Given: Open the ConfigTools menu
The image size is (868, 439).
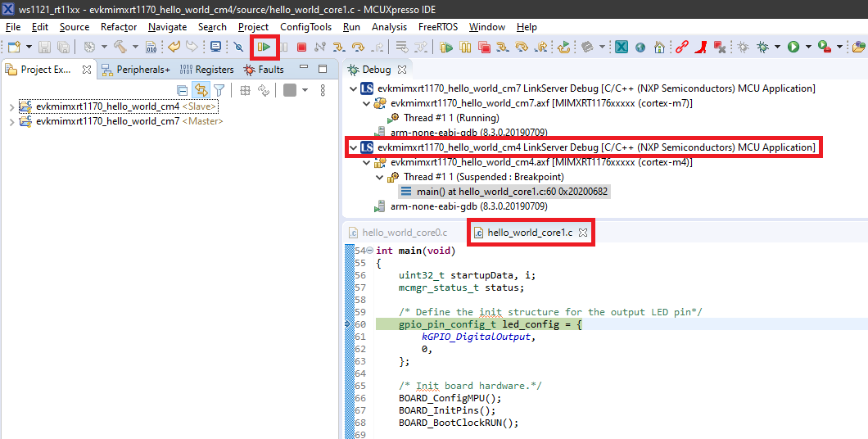Looking at the screenshot, I should tap(305, 27).
